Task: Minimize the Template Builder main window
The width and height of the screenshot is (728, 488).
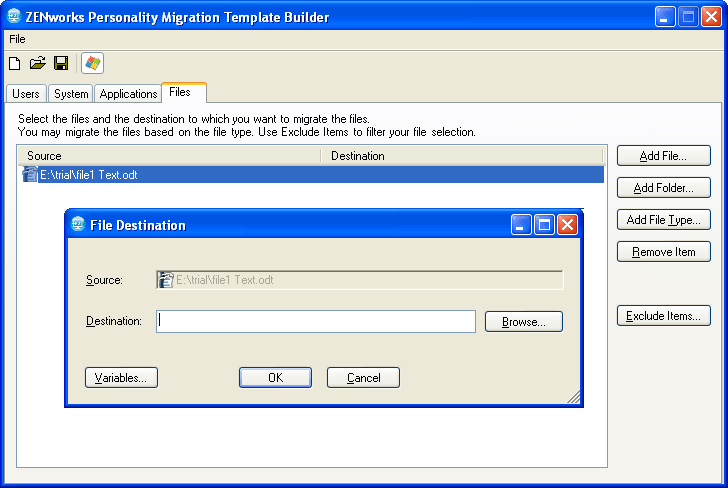Action: coord(665,17)
